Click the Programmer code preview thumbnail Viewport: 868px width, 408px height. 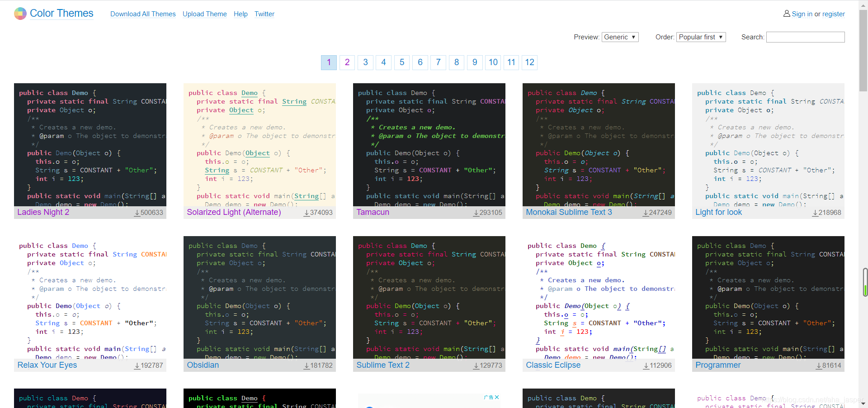(768, 298)
